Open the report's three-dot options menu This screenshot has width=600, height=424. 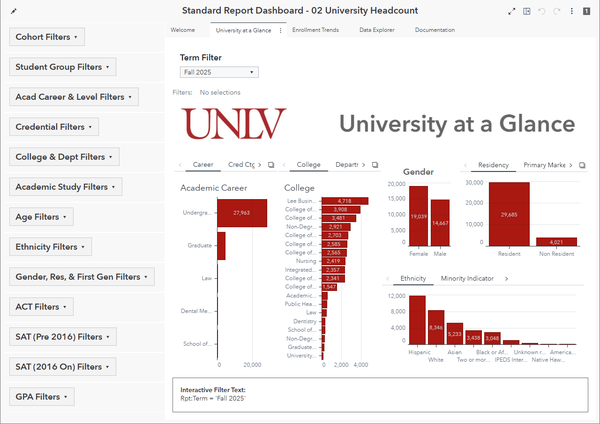pyautogui.click(x=572, y=11)
